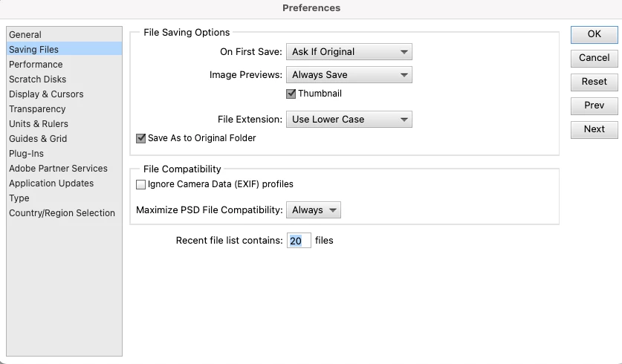The height and width of the screenshot is (364, 622).
Task: Open Maximize PSD File Compatibility dropdown
Action: coord(313,210)
